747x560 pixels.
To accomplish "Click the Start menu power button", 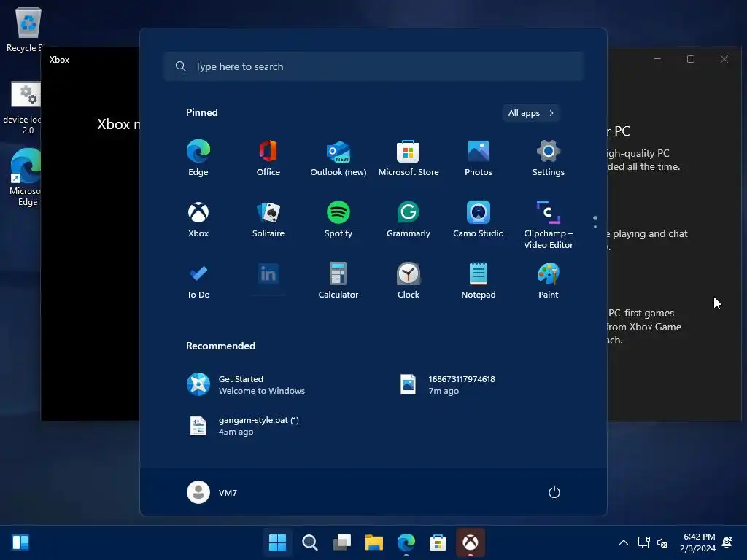I will (x=554, y=492).
